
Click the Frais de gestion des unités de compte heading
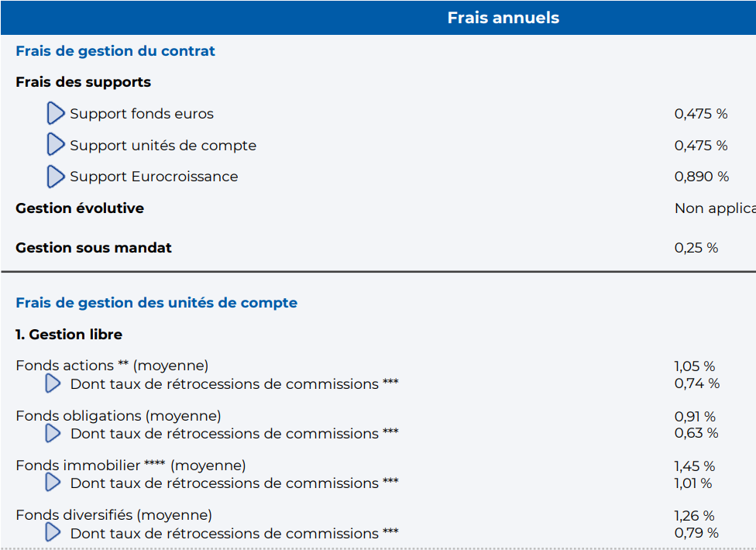tap(156, 303)
